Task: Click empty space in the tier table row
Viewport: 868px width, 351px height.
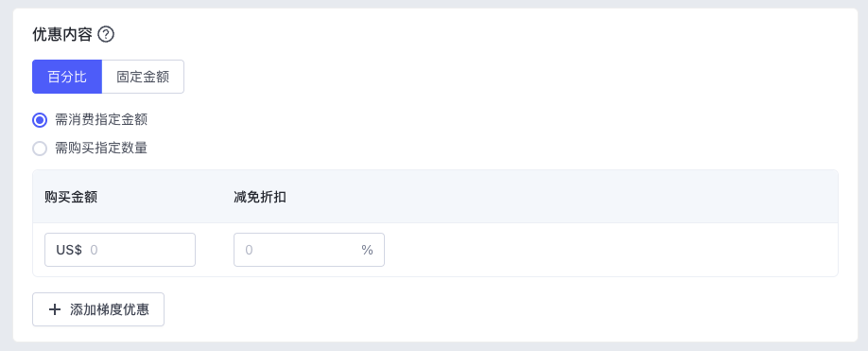Action: click(609, 250)
